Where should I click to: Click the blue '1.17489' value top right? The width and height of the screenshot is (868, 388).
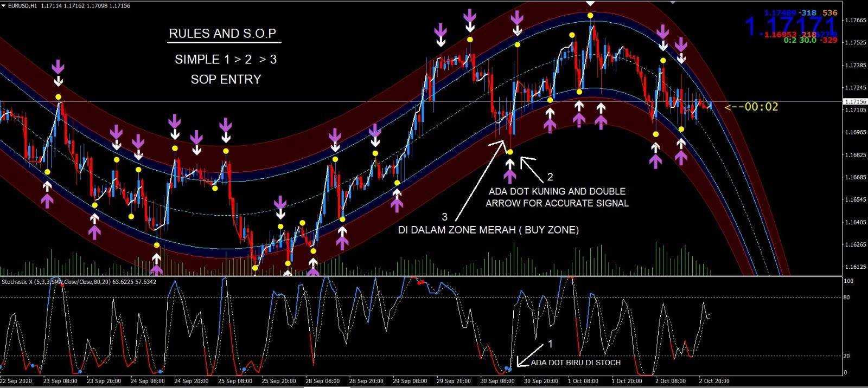click(x=780, y=13)
